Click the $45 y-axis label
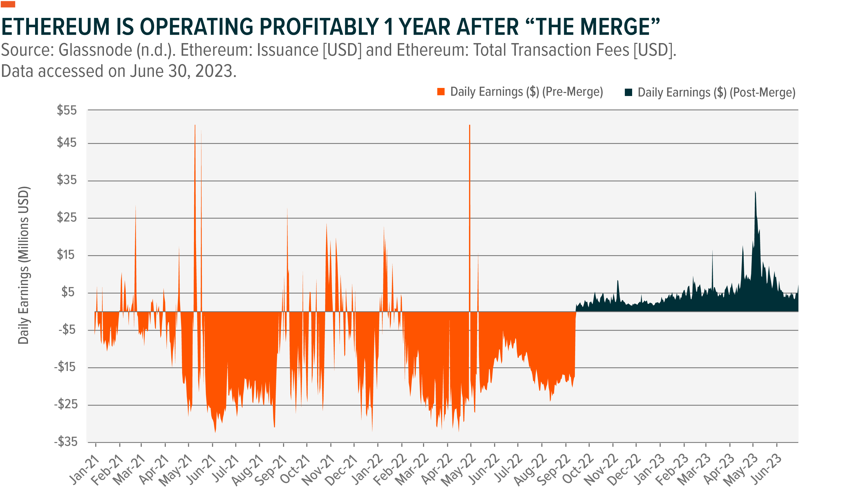 click(67, 142)
